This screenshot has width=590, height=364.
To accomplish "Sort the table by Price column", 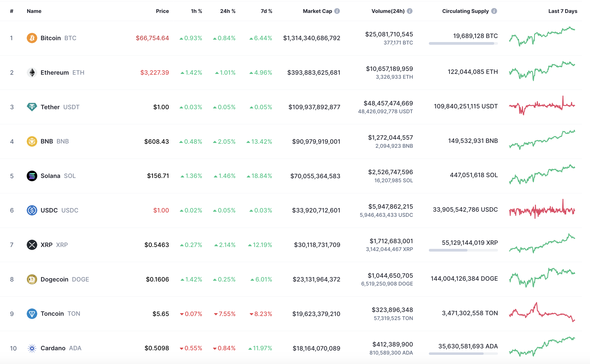I will click(162, 11).
